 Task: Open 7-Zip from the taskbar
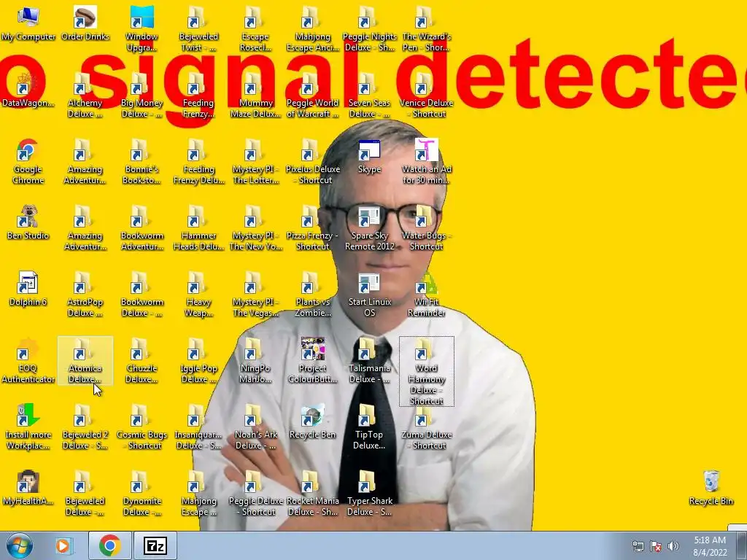point(155,545)
